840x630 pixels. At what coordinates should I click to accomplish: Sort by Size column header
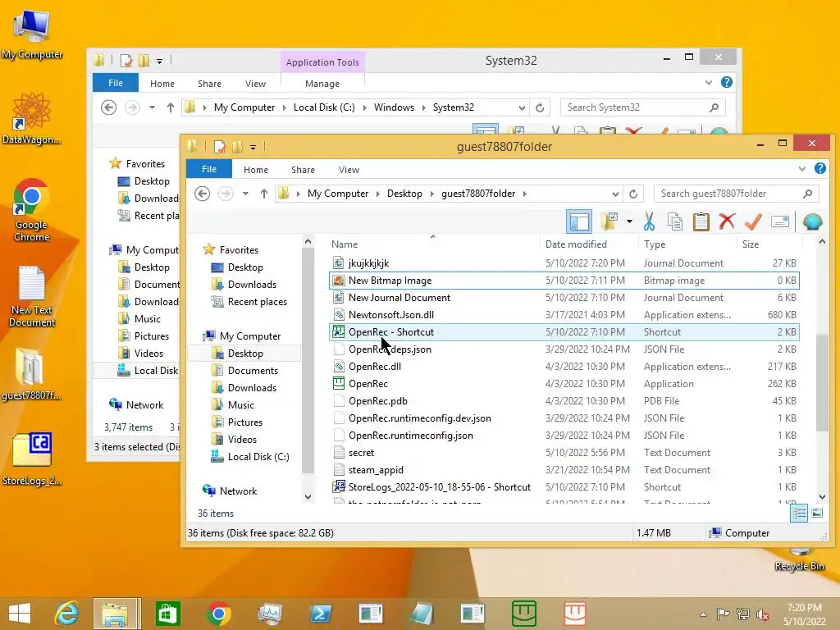pyautogui.click(x=750, y=244)
